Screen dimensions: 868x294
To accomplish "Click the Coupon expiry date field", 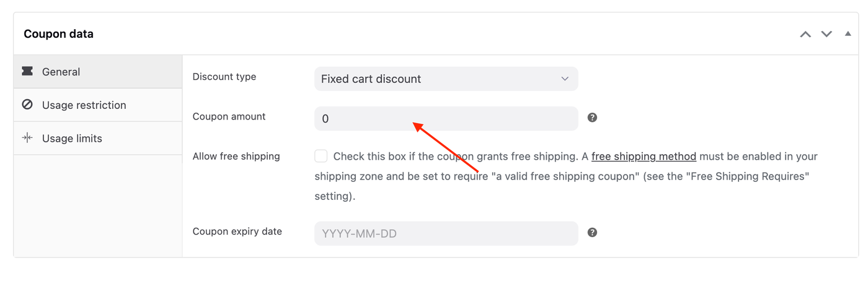I will click(x=446, y=233).
